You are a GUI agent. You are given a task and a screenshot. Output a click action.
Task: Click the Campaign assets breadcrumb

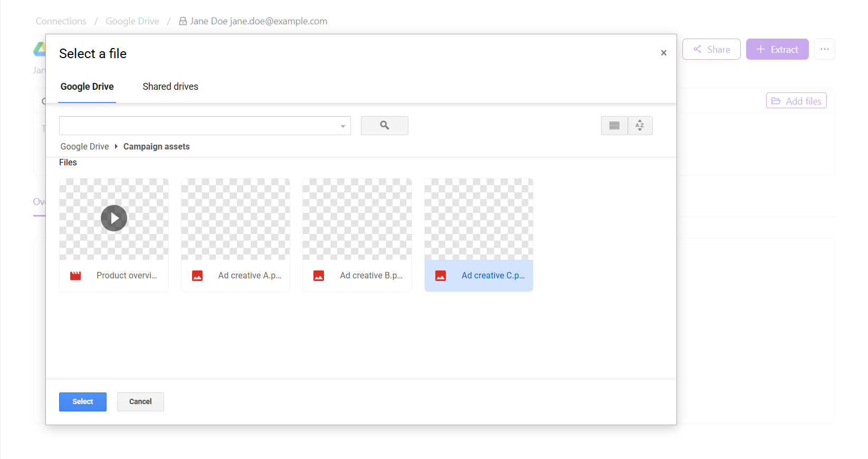(156, 147)
